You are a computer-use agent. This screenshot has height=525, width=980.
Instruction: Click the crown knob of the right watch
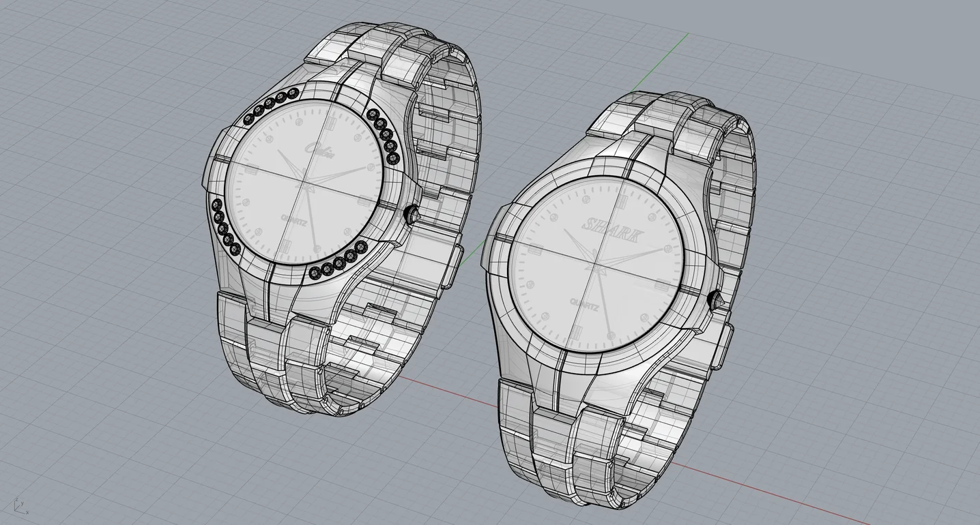click(715, 299)
